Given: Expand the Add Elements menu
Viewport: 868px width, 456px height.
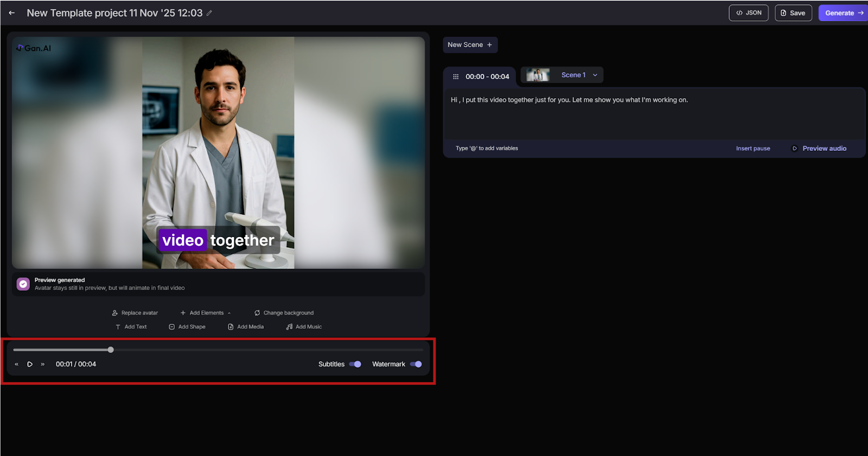Looking at the screenshot, I should [x=206, y=313].
